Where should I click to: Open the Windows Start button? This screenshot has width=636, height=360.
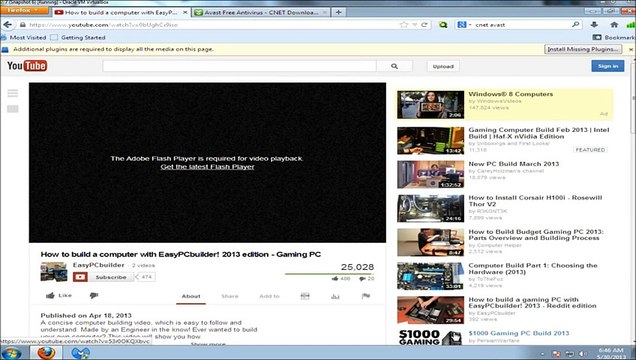click(x=11, y=353)
